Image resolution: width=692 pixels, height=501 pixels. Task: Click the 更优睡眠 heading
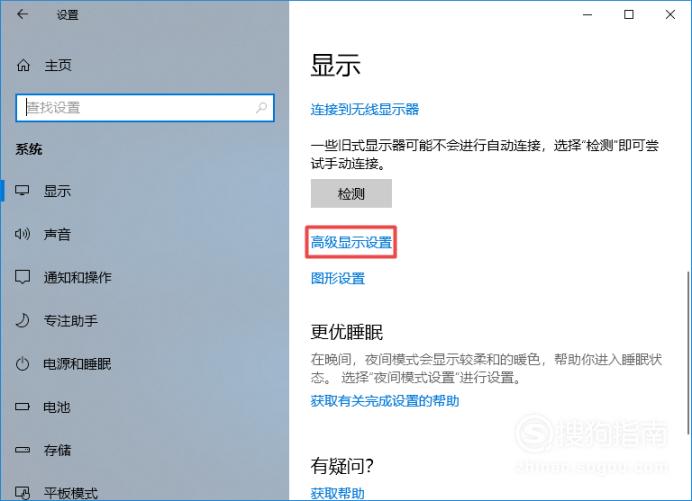click(x=347, y=332)
